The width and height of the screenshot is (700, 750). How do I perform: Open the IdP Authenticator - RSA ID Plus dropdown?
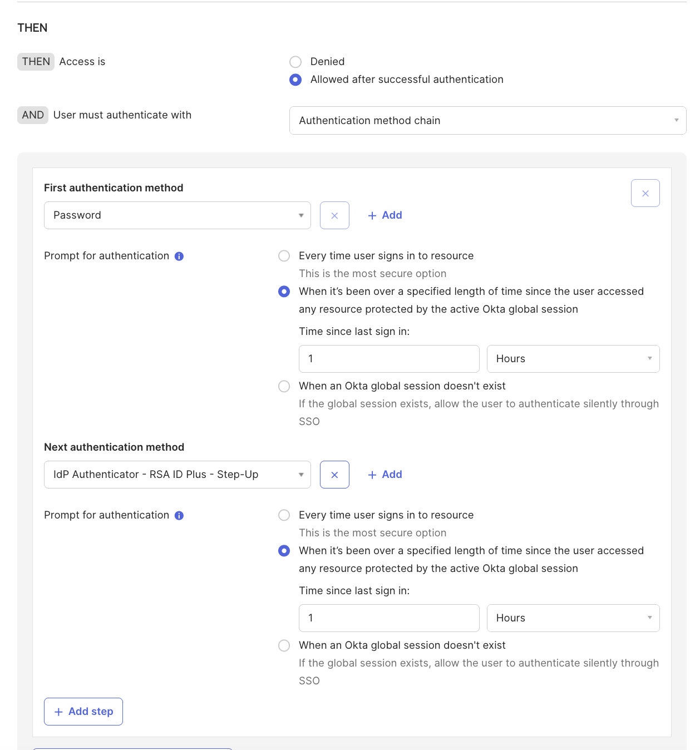coord(177,475)
